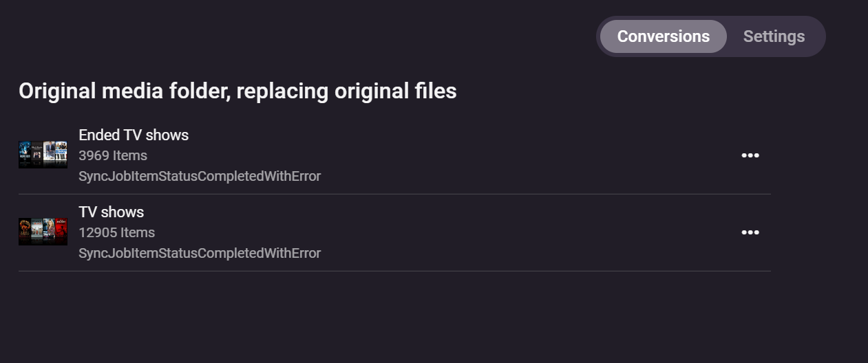Click leftmost poster in TV shows thumbnail

25,230
